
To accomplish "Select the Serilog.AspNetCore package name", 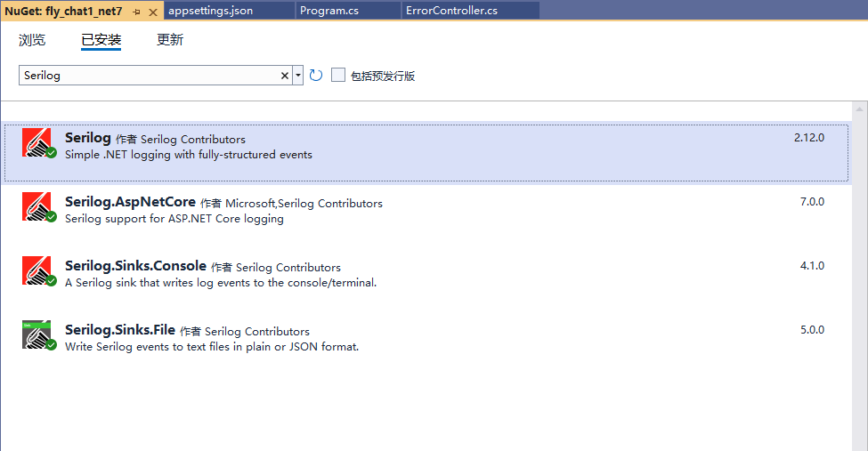I will [130, 202].
